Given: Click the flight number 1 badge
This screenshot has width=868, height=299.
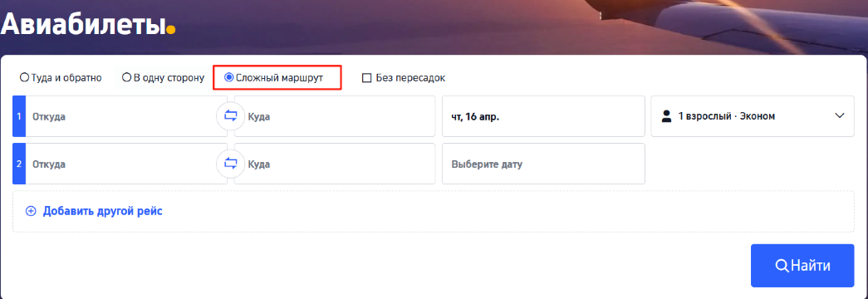Looking at the screenshot, I should point(19,116).
